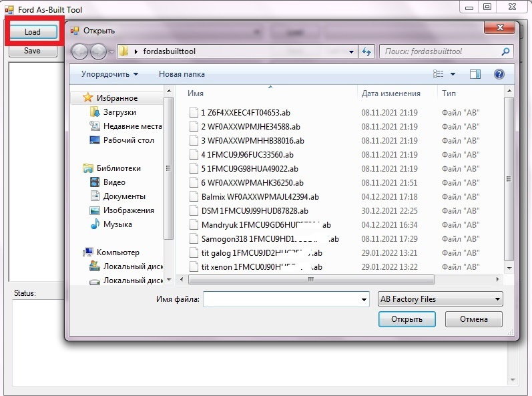Screen dimensions: 532x396
Task: Click the Back navigation arrow in dialog
Action: tap(79, 51)
